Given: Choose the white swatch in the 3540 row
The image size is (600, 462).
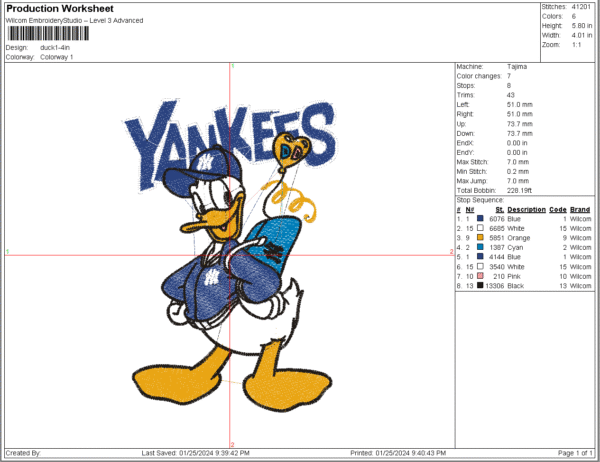Looking at the screenshot, I should pos(480,266).
